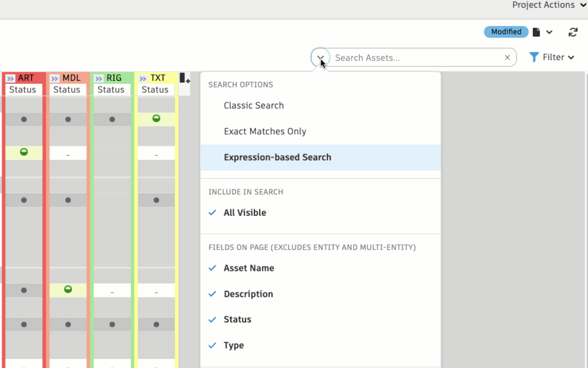The height and width of the screenshot is (368, 588).
Task: Click the TXT column header label
Action: coord(158,78)
